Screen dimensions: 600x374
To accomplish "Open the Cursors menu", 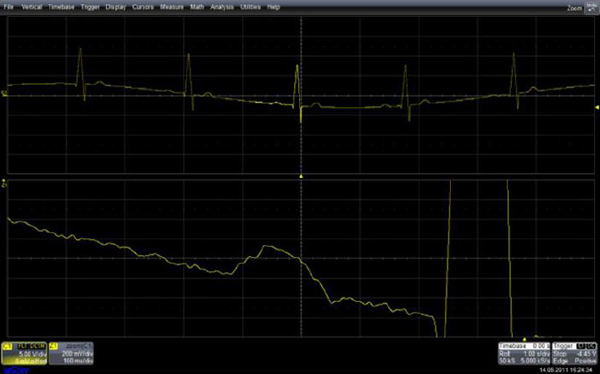I will (x=143, y=7).
